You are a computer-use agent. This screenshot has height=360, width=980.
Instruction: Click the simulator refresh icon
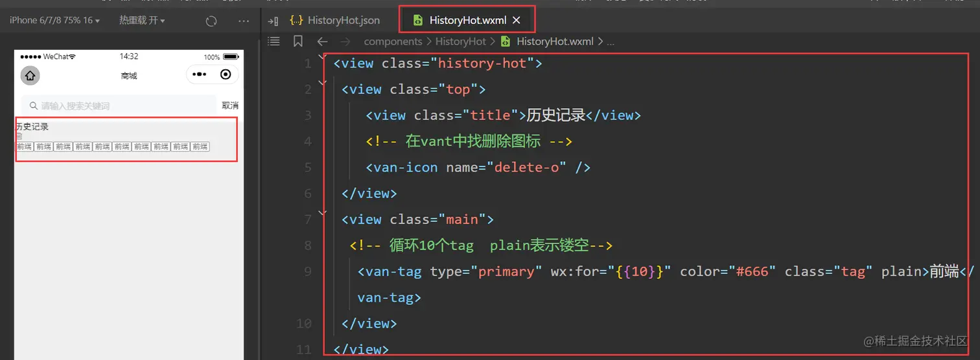pyautogui.click(x=211, y=21)
